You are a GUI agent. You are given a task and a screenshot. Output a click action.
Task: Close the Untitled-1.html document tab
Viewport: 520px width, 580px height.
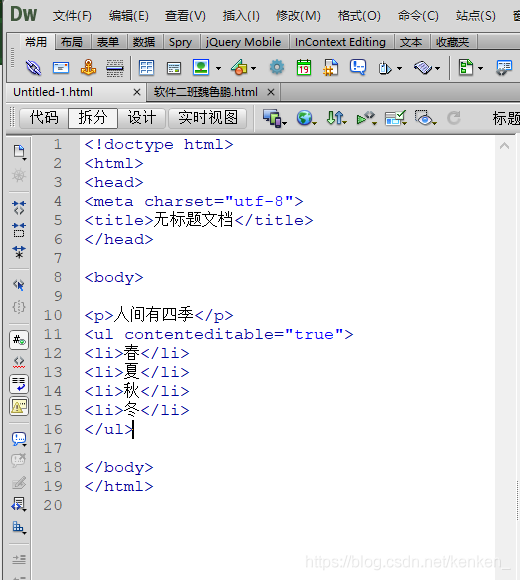136,92
